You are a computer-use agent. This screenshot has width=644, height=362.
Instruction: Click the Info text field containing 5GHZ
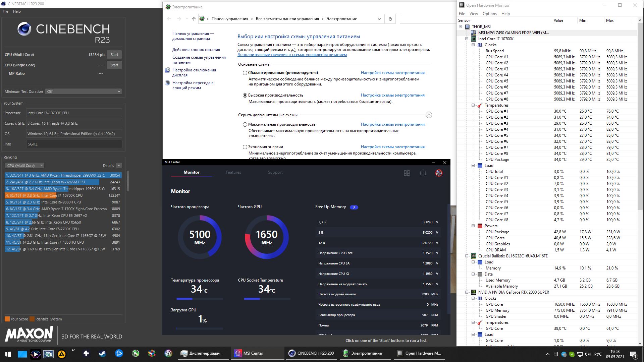74,144
